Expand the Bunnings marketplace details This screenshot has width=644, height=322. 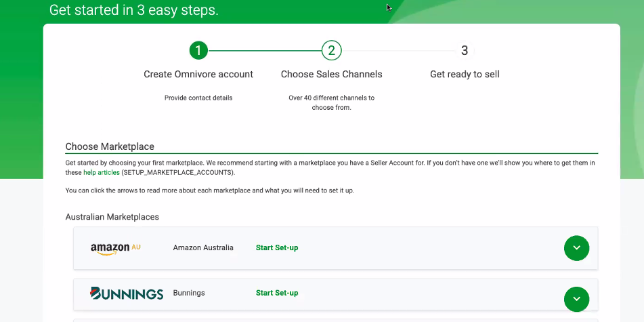tap(576, 299)
